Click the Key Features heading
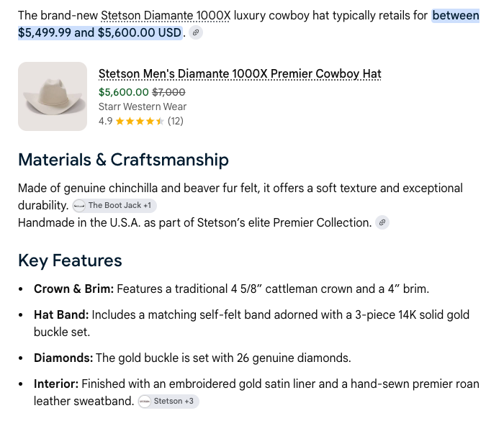 coord(70,260)
